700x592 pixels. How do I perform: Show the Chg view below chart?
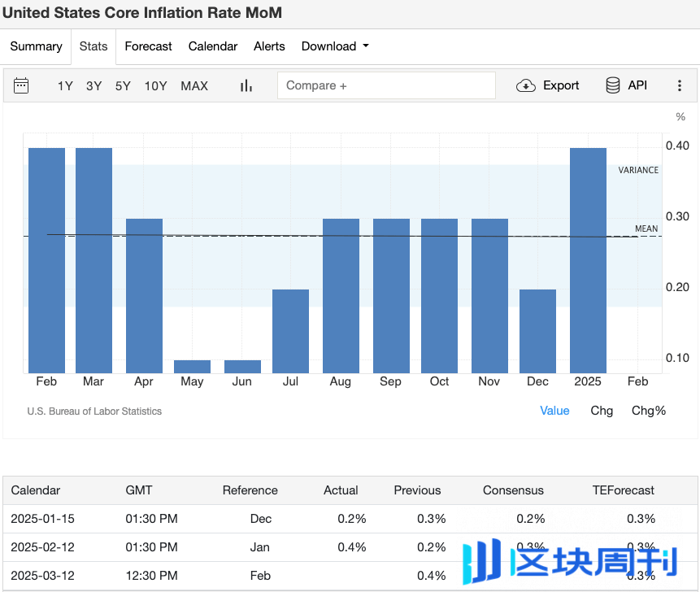pyautogui.click(x=602, y=411)
